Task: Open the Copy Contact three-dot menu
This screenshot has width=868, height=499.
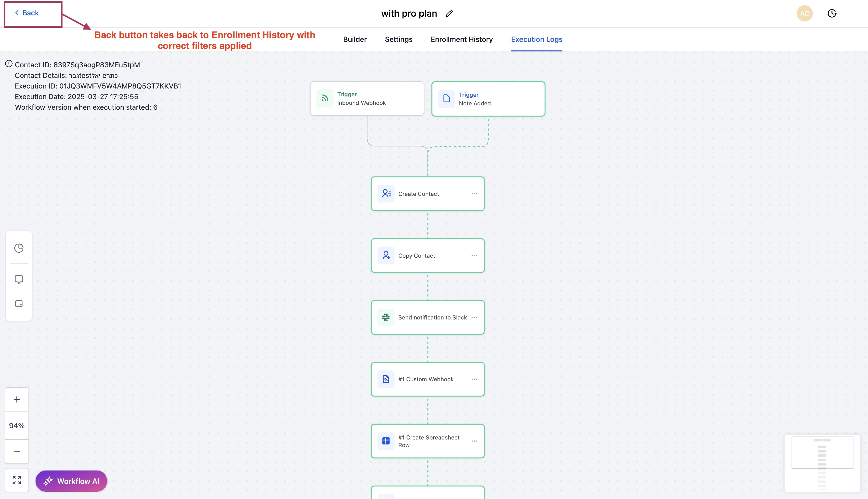Action: [x=474, y=256]
